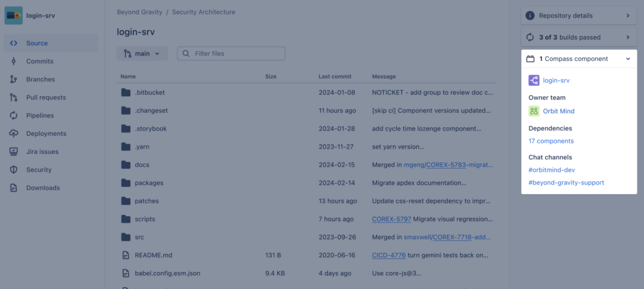This screenshot has height=289, width=644.
Task: Focus the Filter files search field
Action: (x=231, y=53)
